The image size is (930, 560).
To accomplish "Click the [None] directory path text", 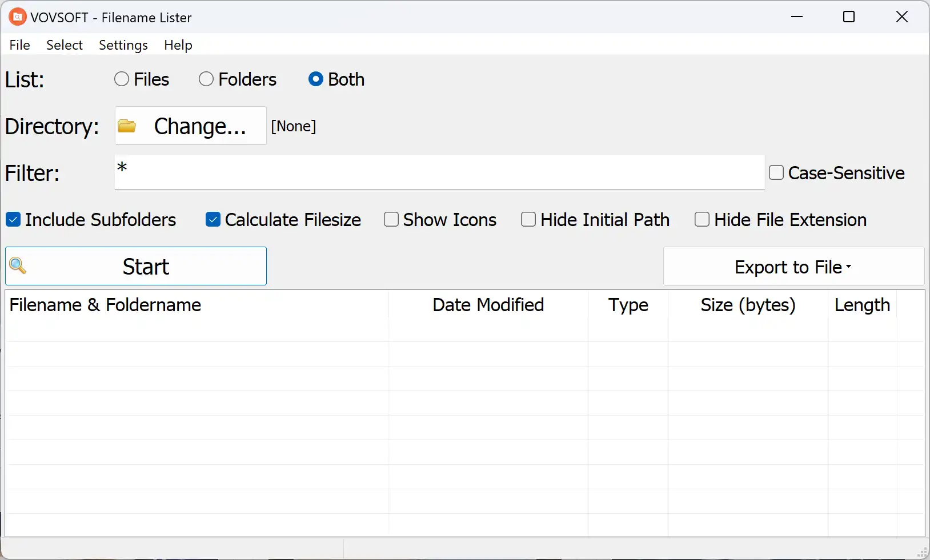I will 294,126.
